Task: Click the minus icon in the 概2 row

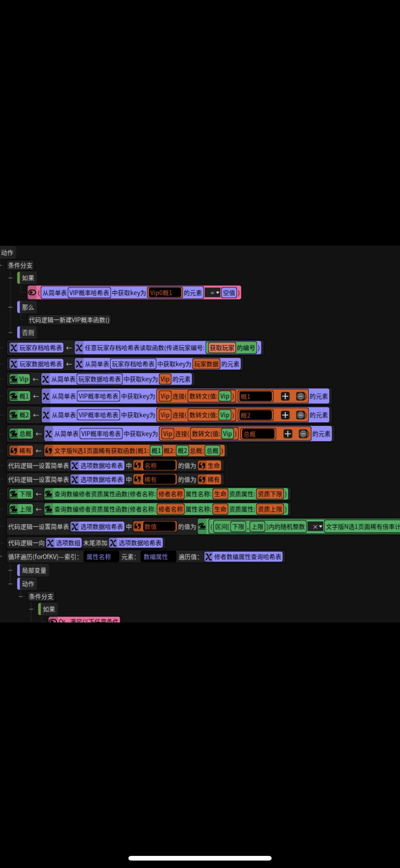Action: click(x=300, y=415)
